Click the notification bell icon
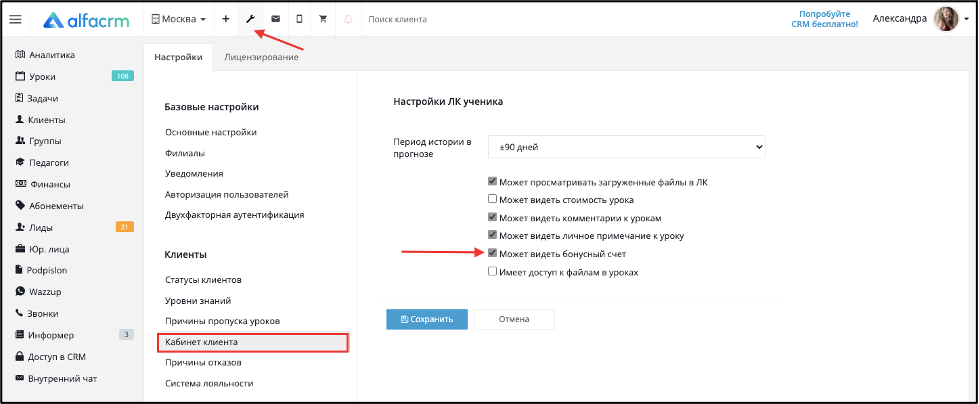 [348, 19]
